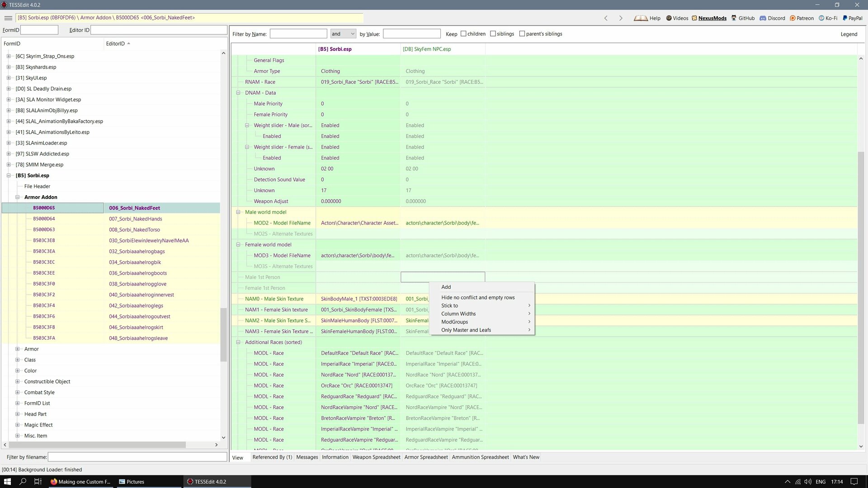Focus the FormID search field
Viewport: 868px width, 488px height.
point(39,30)
